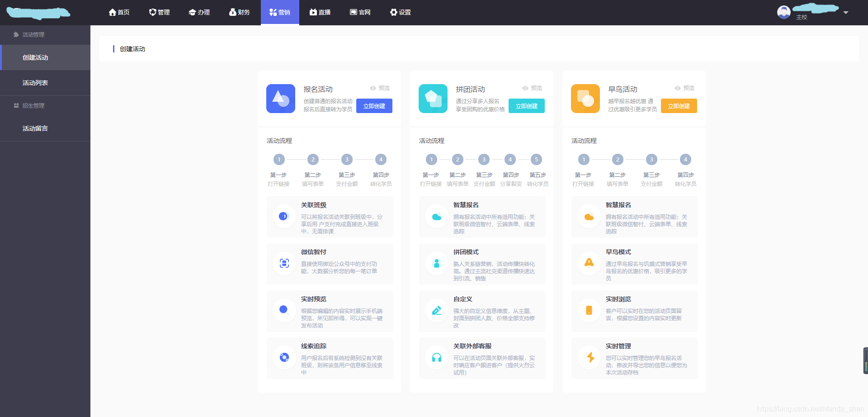
Task: Switch to the 直播 tab
Action: pyautogui.click(x=320, y=12)
